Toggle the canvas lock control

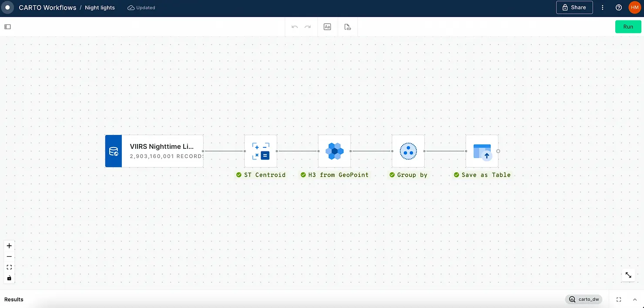coord(9,278)
